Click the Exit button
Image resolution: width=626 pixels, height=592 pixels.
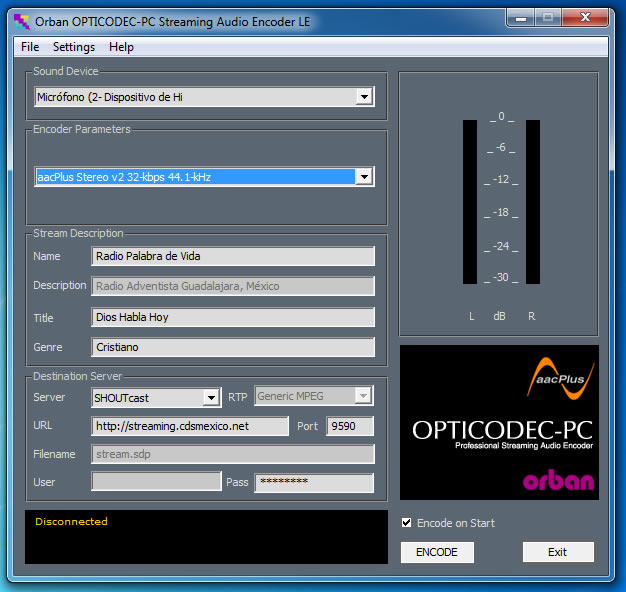[x=558, y=552]
